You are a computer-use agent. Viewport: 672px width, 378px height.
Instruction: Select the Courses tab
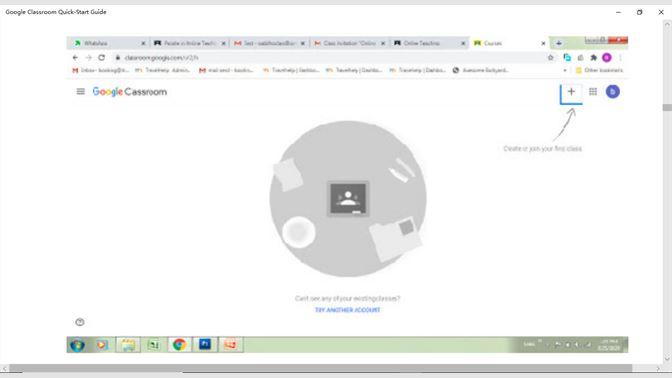click(x=509, y=43)
